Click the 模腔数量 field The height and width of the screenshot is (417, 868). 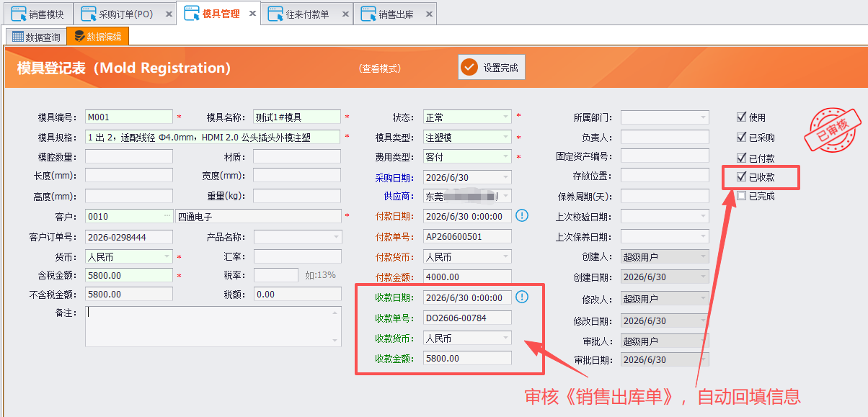[129, 156]
